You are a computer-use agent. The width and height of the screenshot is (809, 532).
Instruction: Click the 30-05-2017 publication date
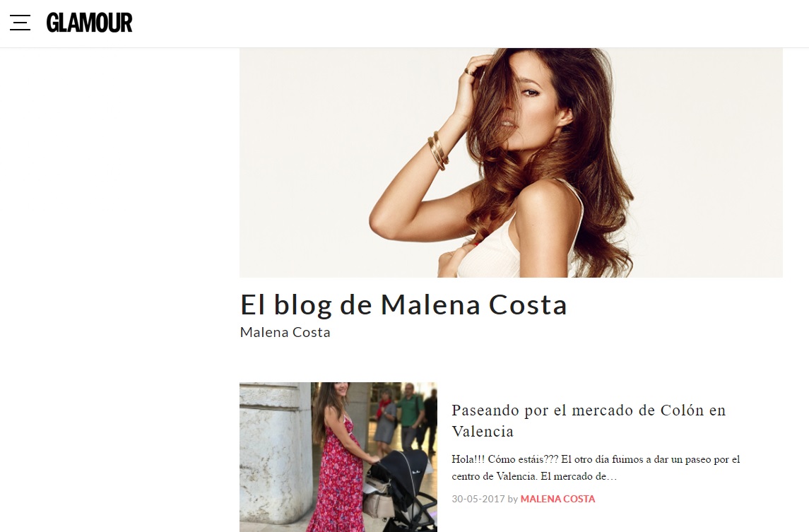[x=478, y=499]
